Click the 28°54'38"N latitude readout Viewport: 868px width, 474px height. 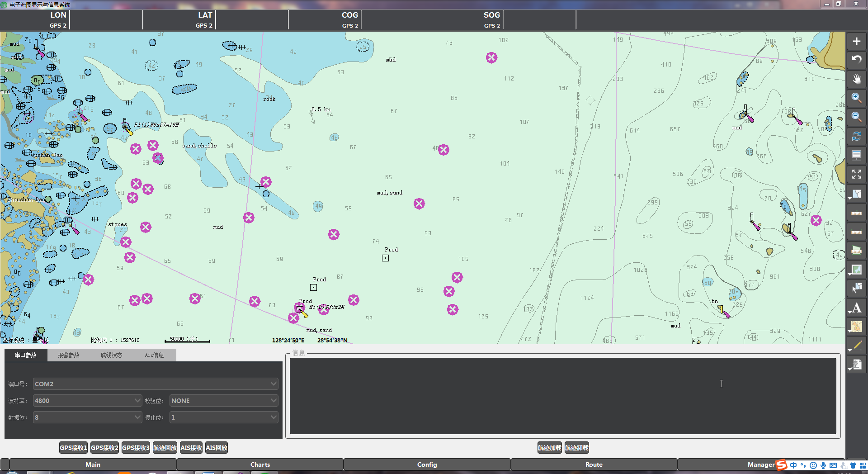[x=332, y=341]
